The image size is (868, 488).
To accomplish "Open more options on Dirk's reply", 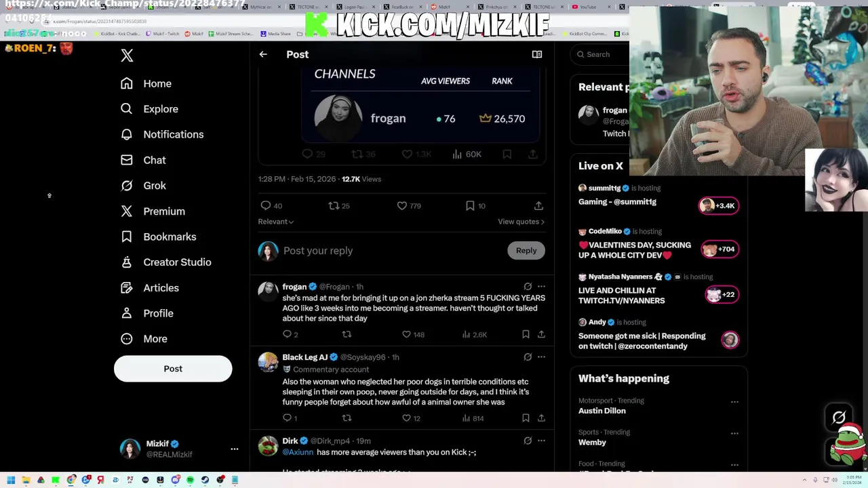I will 541,441.
